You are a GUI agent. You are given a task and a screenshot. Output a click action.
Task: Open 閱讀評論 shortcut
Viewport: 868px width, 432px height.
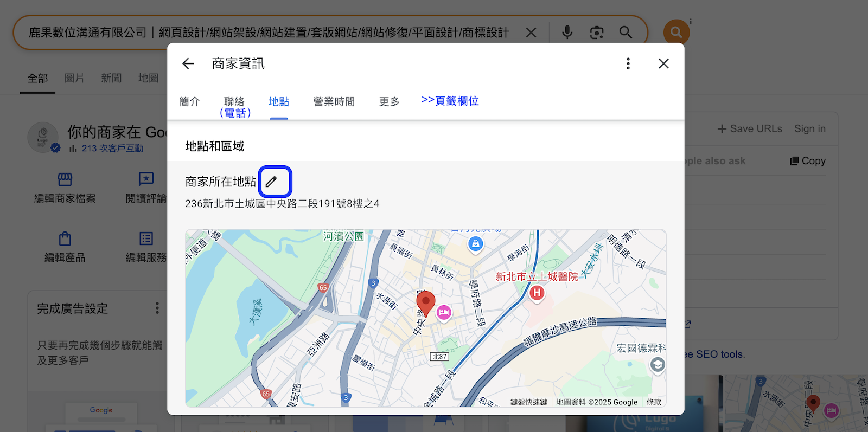[x=146, y=188]
